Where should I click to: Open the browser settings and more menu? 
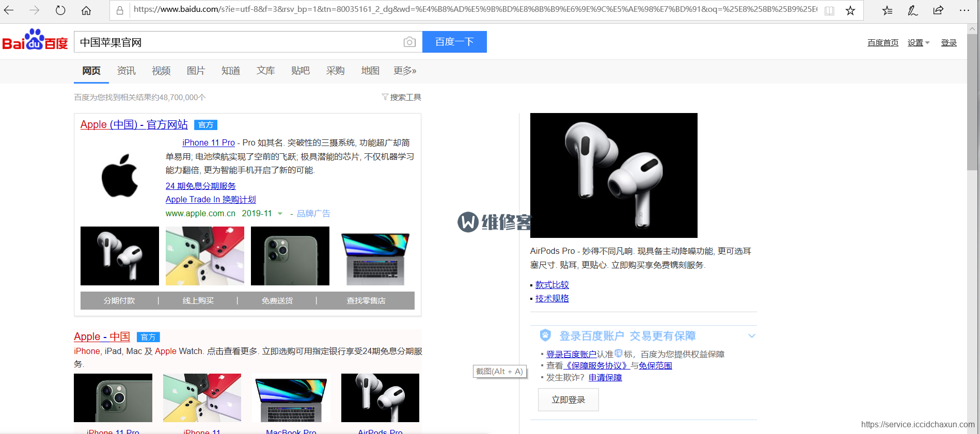pos(964,10)
